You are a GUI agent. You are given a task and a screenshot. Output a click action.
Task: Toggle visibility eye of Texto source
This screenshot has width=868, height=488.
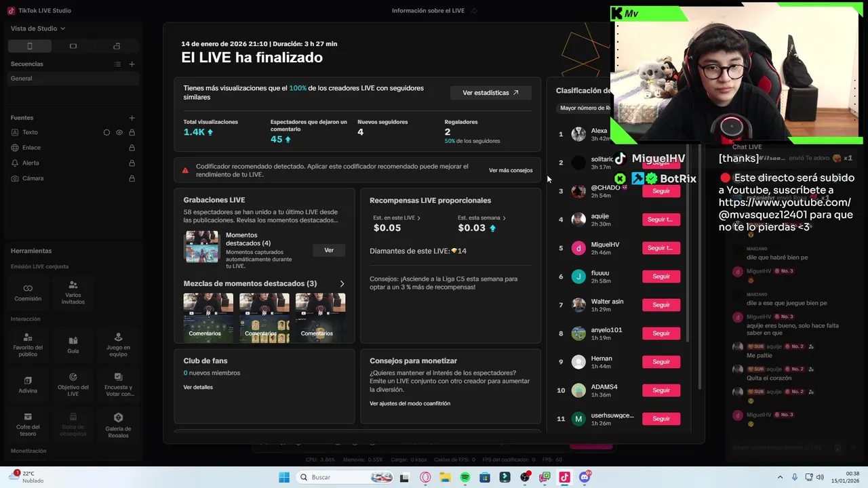[119, 133]
